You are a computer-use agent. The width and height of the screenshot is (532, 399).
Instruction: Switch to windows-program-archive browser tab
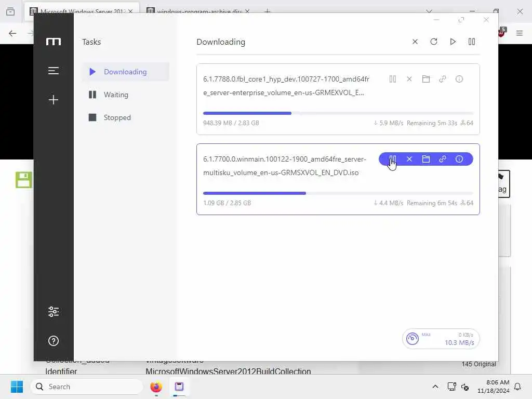tap(198, 11)
